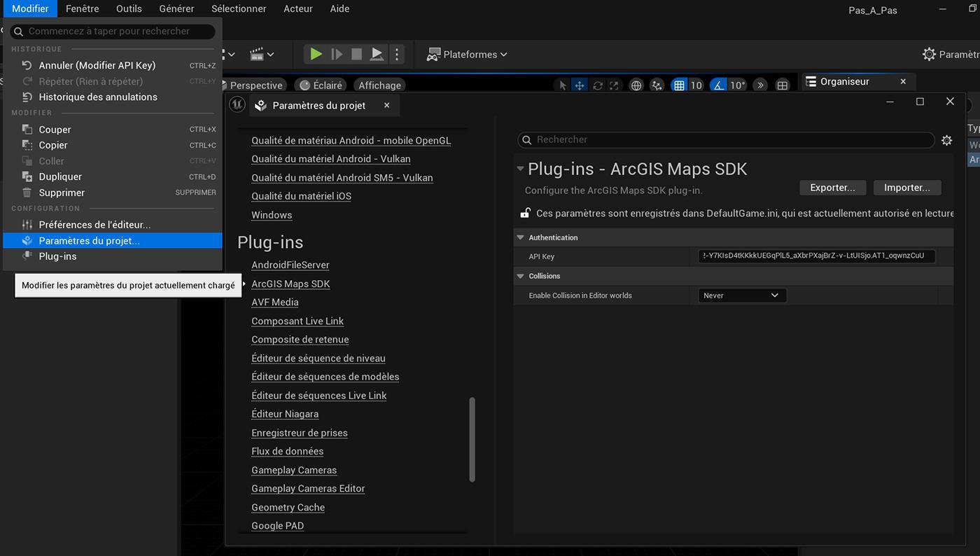Viewport: 980px width, 556px height.
Task: Collapse the Authentication section
Action: [x=520, y=237]
